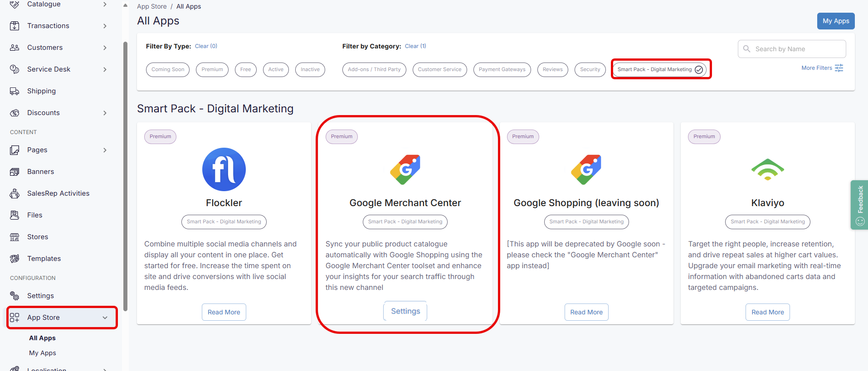Click the Banners icon in sidebar
Viewport: 868px width, 371px height.
pyautogui.click(x=15, y=172)
